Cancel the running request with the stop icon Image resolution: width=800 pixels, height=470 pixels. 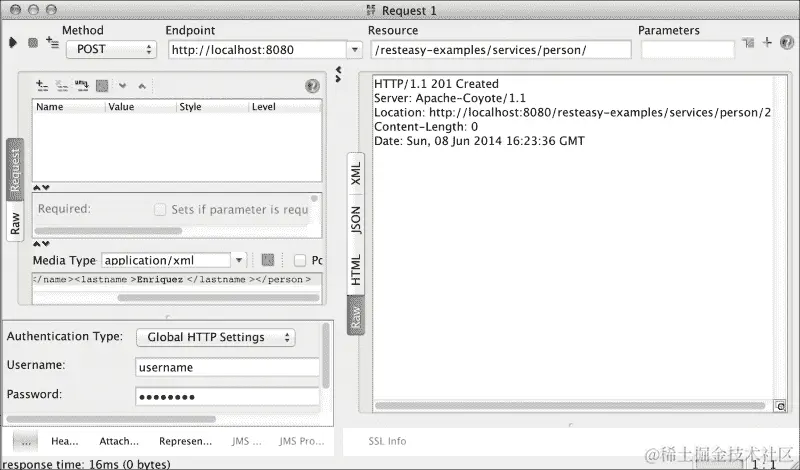tap(33, 43)
